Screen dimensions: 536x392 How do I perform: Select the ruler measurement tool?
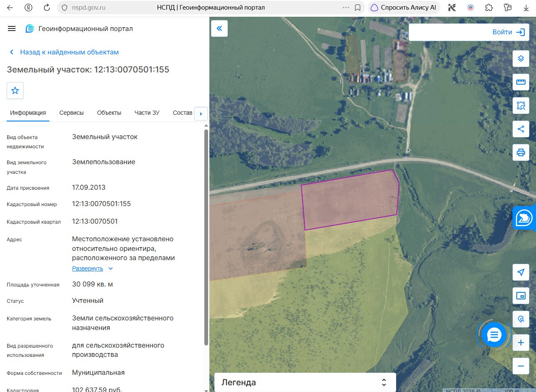coord(521,82)
